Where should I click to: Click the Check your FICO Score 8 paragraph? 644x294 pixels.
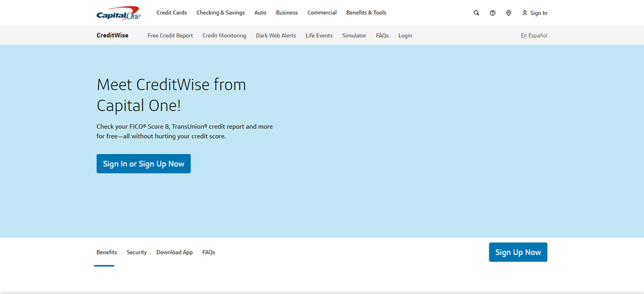point(185,131)
